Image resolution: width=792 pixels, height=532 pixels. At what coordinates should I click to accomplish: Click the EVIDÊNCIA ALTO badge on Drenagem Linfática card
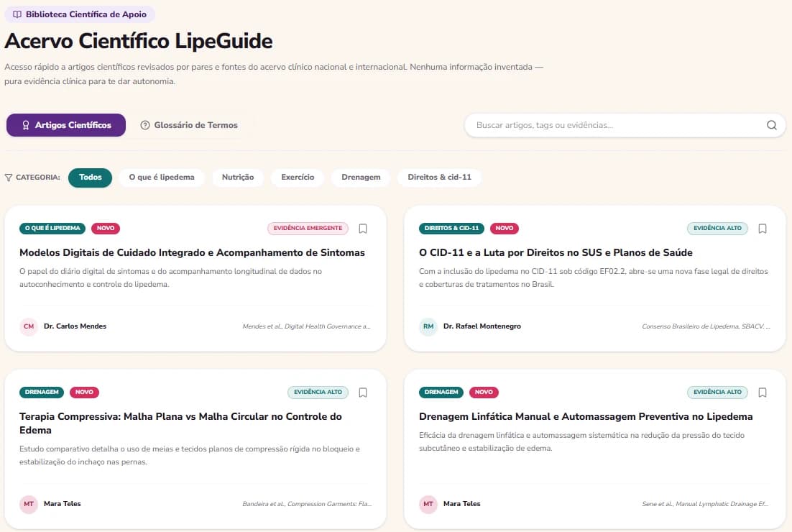[717, 393]
